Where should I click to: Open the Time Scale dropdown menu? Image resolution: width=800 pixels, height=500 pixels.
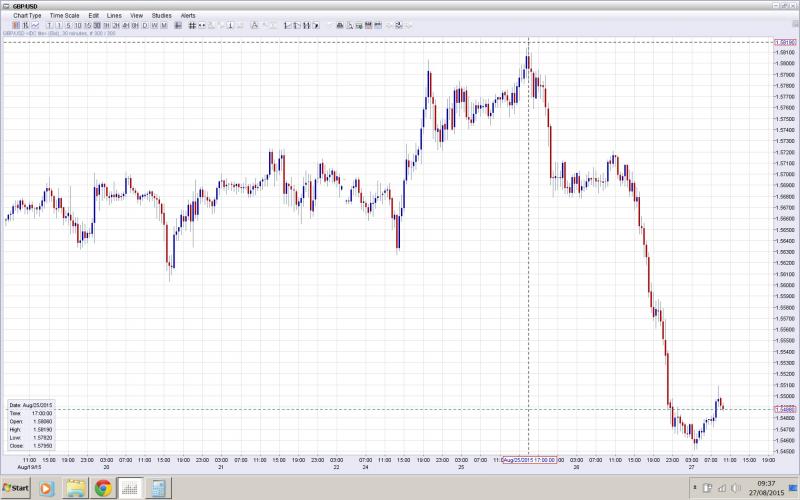pos(64,16)
